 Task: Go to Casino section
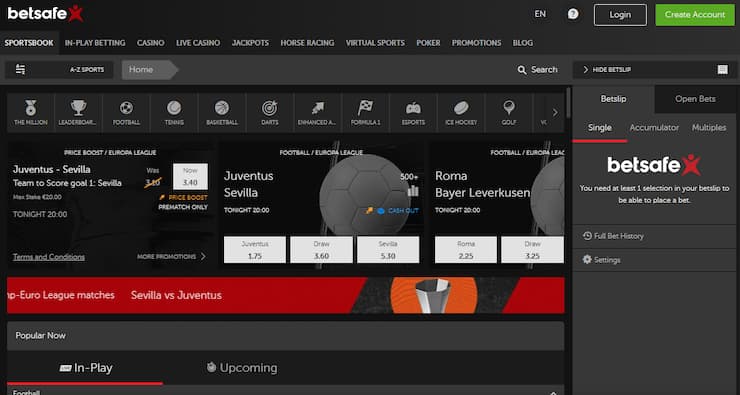(151, 43)
